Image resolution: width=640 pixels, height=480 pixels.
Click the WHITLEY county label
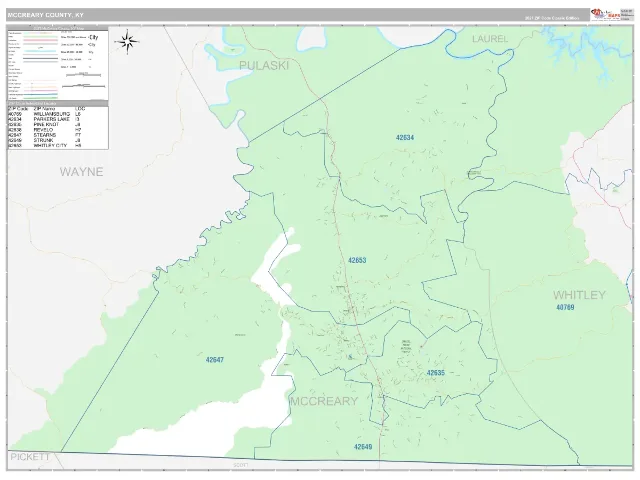tap(579, 295)
